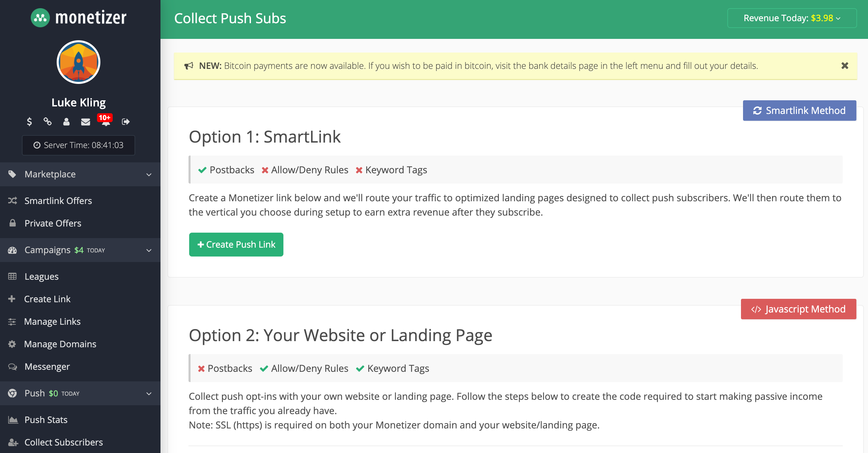Click the rocket profile avatar
Screen dimensions: 868x453
pos(79,62)
